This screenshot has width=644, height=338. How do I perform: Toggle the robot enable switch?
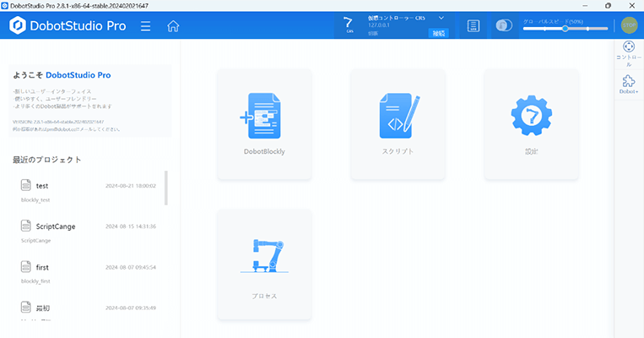pyautogui.click(x=504, y=25)
